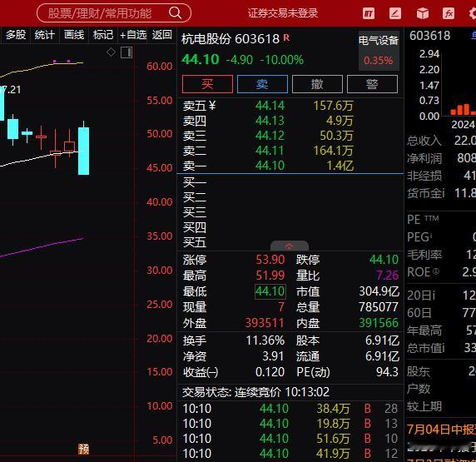The image size is (476, 462).
Task: Click the 买五 row label
Action: 195,242
